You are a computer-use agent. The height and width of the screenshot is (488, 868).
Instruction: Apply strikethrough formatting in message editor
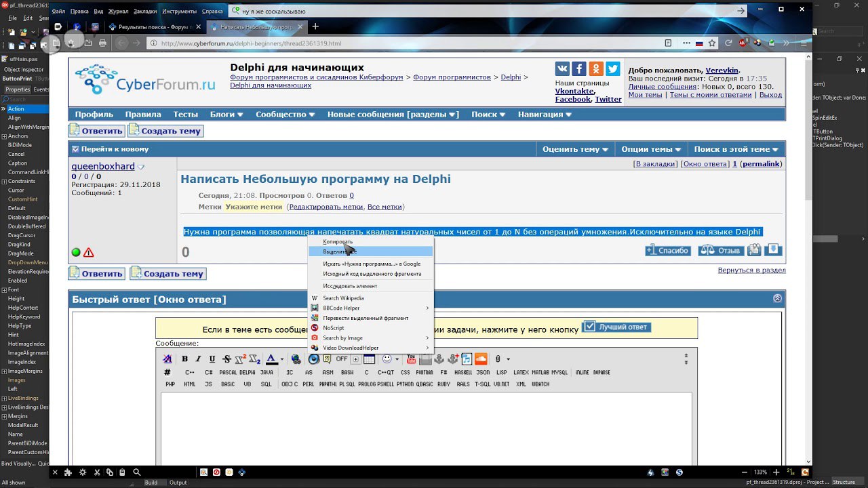[x=226, y=359]
